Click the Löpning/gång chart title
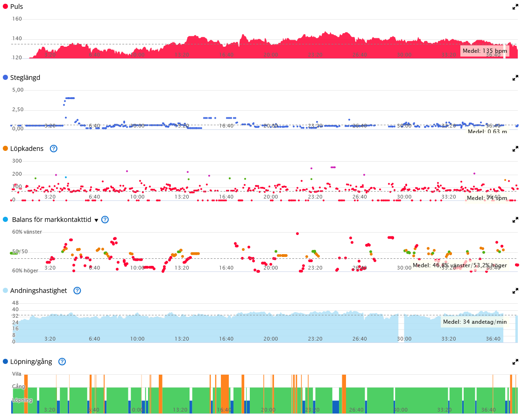The image size is (522, 420). [31, 362]
